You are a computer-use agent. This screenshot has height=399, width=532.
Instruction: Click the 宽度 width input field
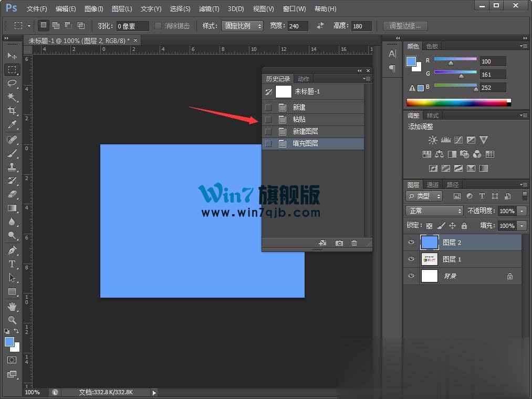coord(298,26)
